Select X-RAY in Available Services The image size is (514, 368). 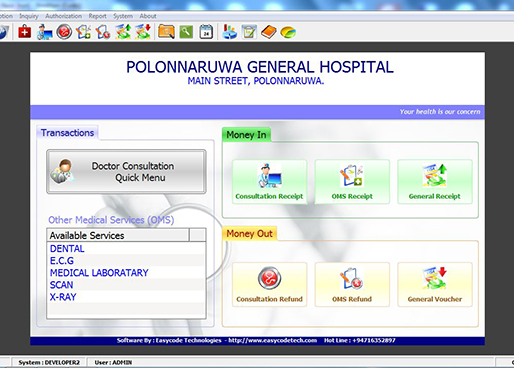coord(126,297)
